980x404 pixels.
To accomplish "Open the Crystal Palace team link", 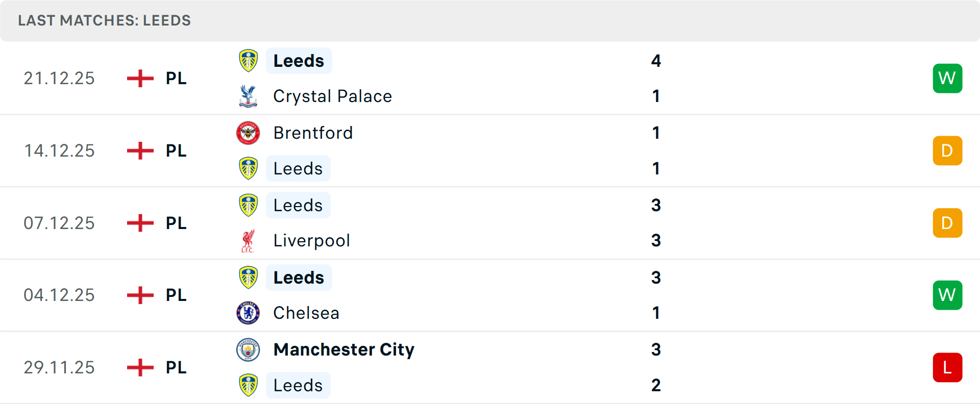I will [x=332, y=96].
